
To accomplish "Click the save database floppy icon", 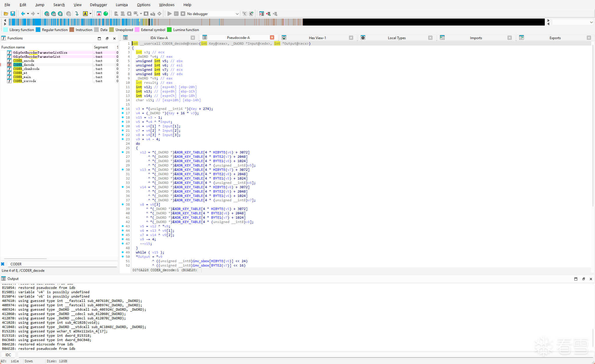I will 13,14.
